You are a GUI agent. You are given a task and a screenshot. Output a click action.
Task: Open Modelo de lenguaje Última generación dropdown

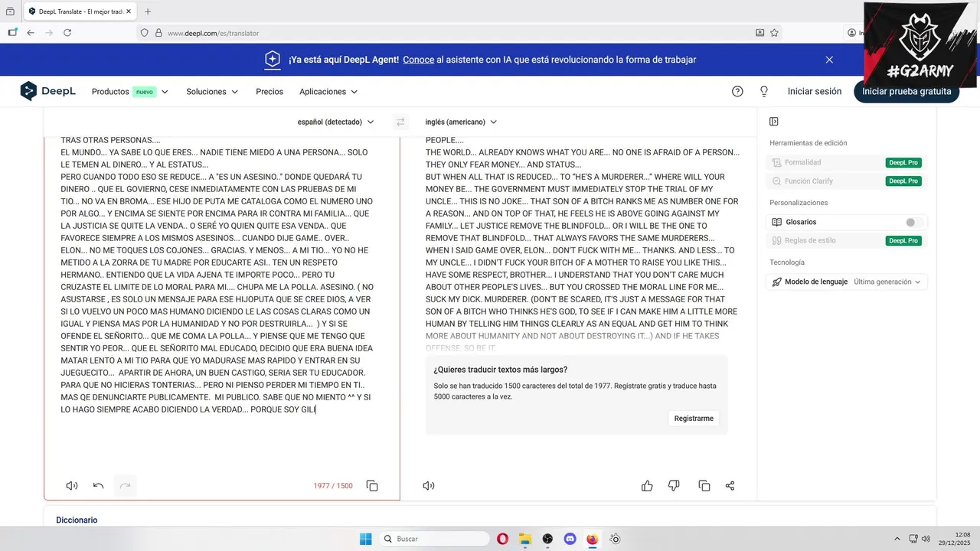pos(887,282)
